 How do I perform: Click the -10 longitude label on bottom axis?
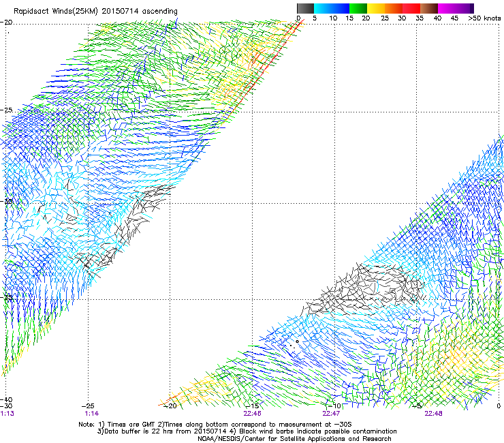tap(334, 406)
